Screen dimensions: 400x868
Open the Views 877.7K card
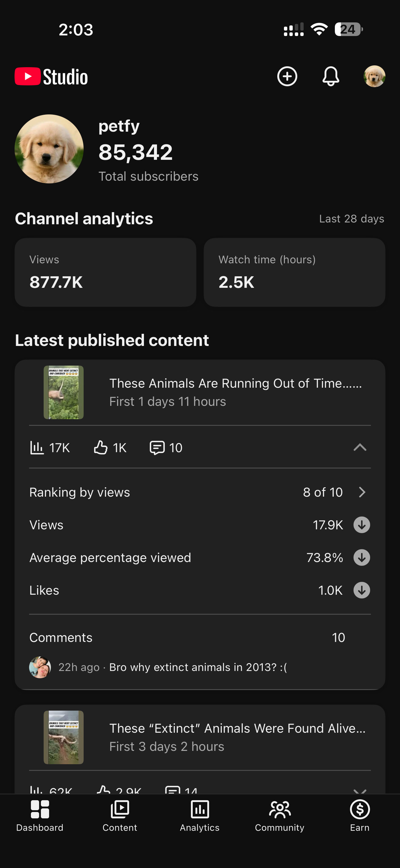click(x=105, y=272)
